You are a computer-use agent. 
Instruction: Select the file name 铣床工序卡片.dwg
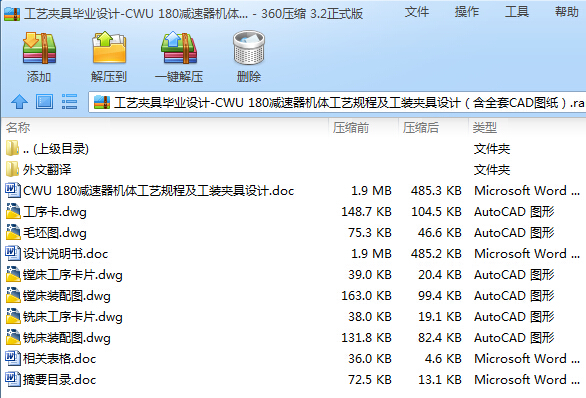pyautogui.click(x=73, y=317)
